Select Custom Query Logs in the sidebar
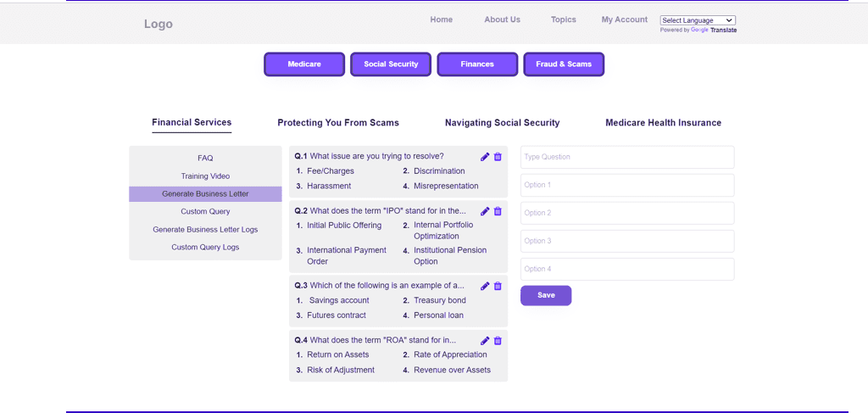The image size is (868, 413). (205, 248)
